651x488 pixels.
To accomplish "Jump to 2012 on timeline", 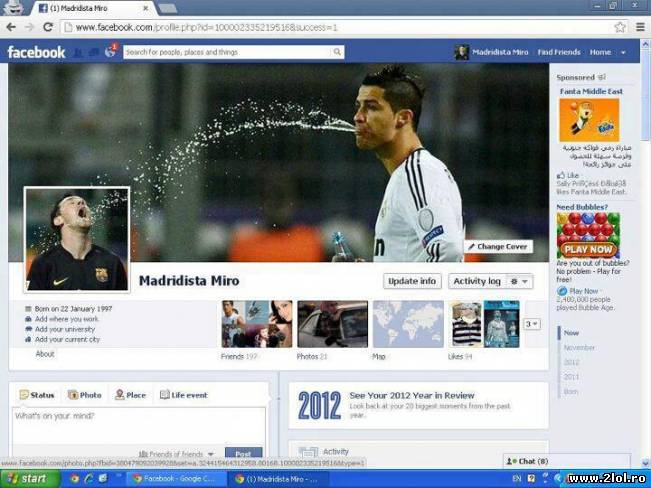I will point(571,362).
